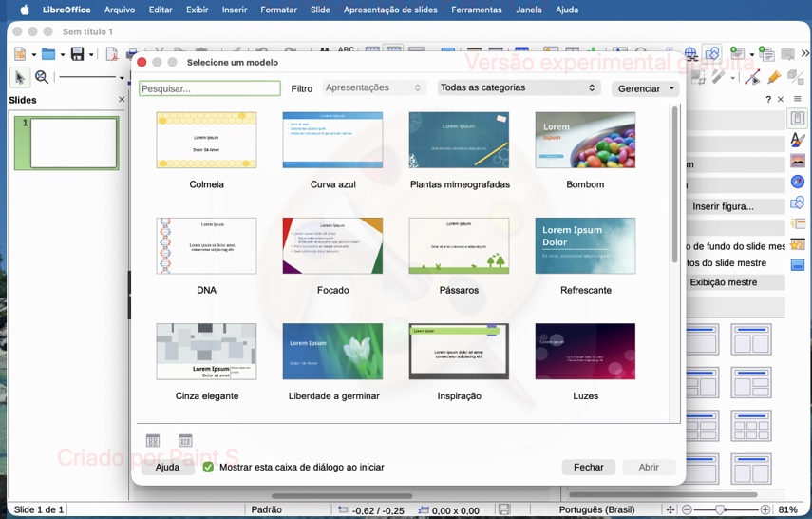The height and width of the screenshot is (519, 812).
Task: Click the template list vertical scrollbar
Action: [x=674, y=184]
